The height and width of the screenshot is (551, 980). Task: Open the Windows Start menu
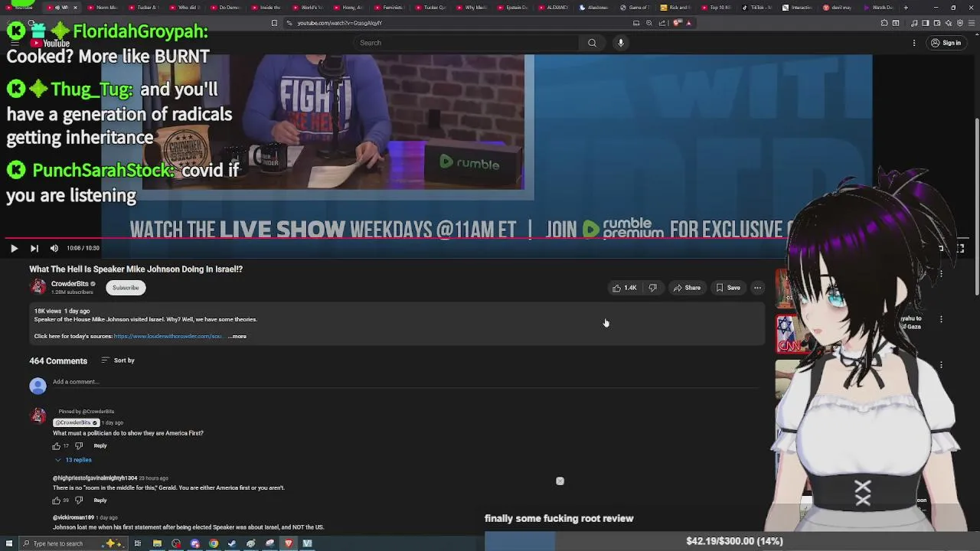click(x=8, y=543)
